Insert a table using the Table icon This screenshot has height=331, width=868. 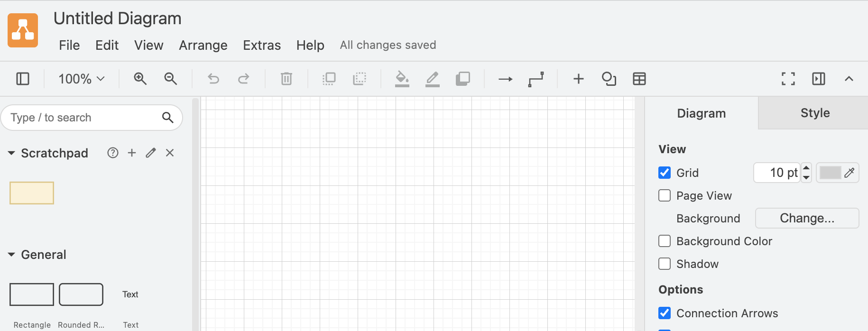[x=639, y=79]
